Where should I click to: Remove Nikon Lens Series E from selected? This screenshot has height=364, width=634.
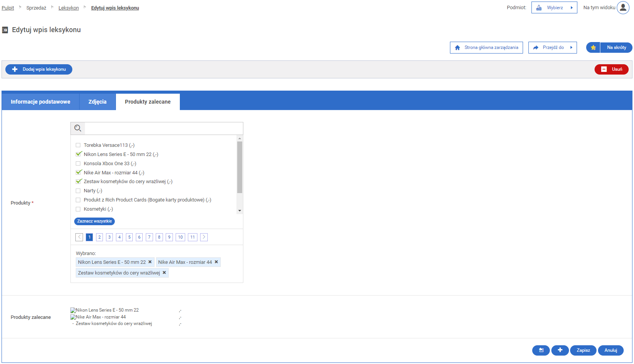(x=150, y=262)
